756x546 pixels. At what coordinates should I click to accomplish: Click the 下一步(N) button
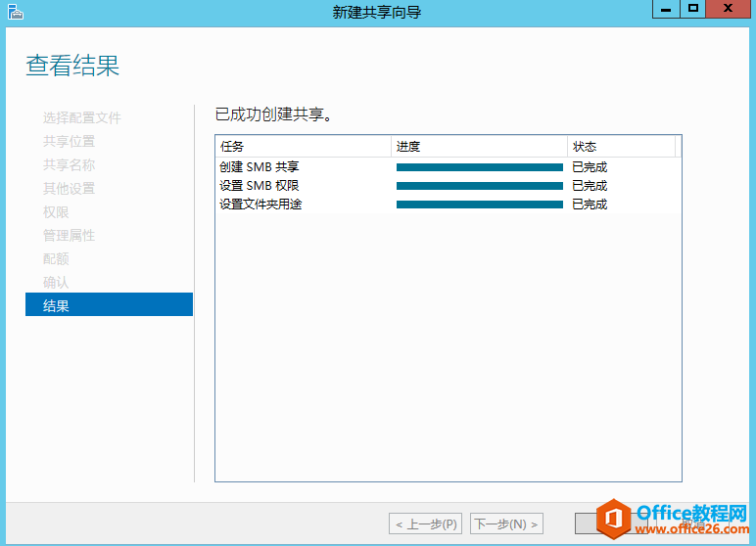[506, 523]
